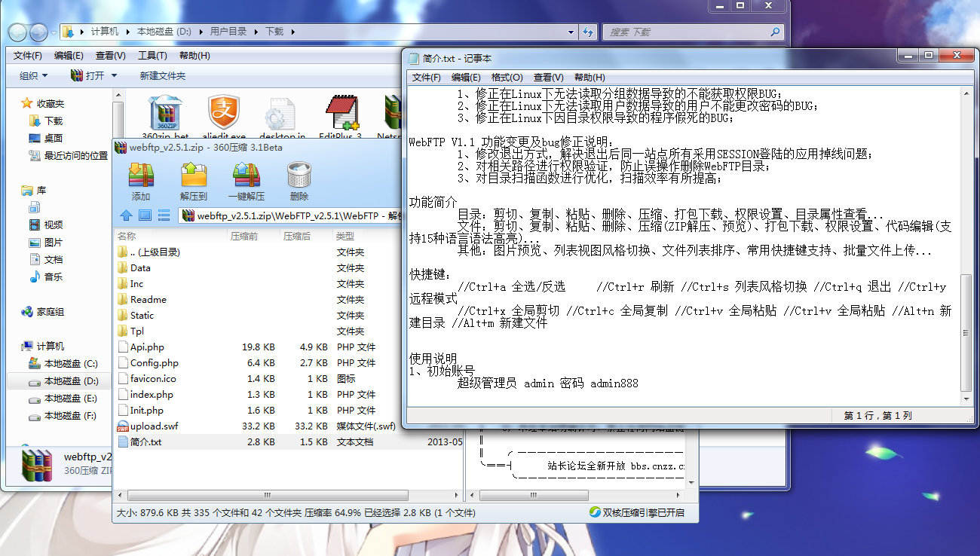Image resolution: width=980 pixels, height=556 pixels.
Task: Click the 360zip shortcut icon in Explorer
Action: [x=165, y=113]
